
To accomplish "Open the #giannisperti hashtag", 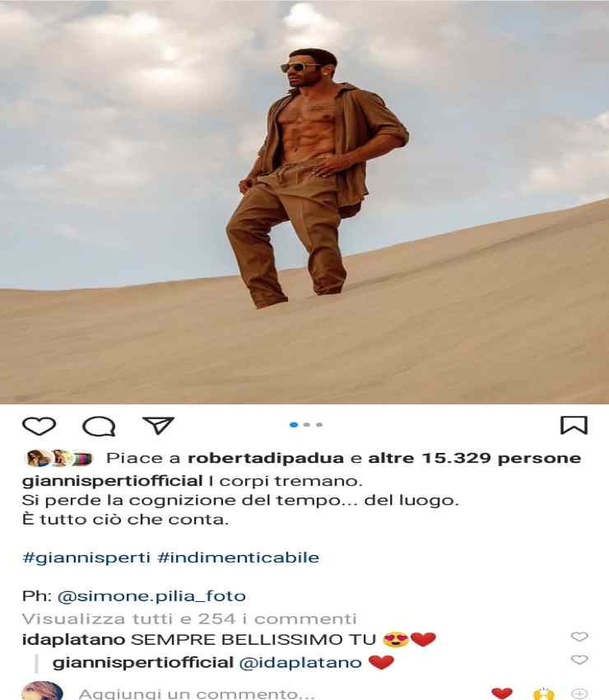I will (x=86, y=558).
